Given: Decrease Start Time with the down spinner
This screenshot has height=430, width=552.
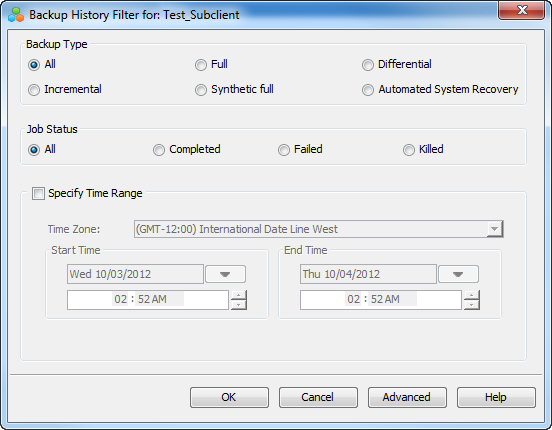Looking at the screenshot, I should pos(239,305).
